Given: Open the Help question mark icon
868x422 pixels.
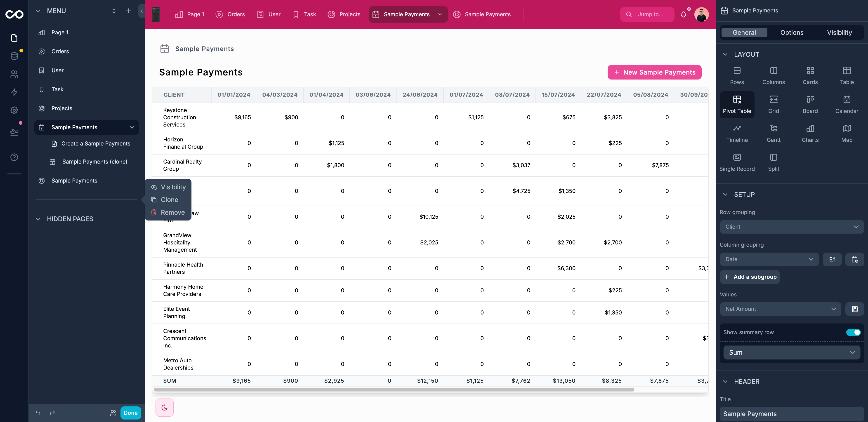Looking at the screenshot, I should tap(14, 157).
